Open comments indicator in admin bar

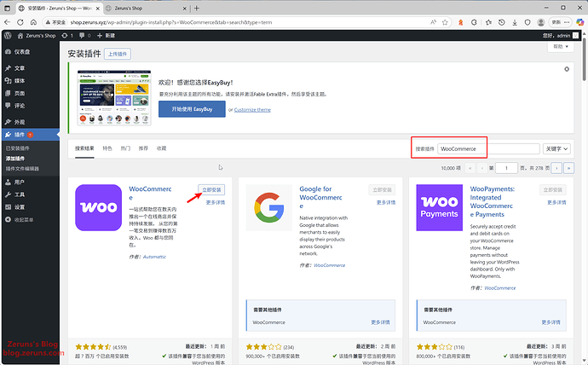point(84,36)
